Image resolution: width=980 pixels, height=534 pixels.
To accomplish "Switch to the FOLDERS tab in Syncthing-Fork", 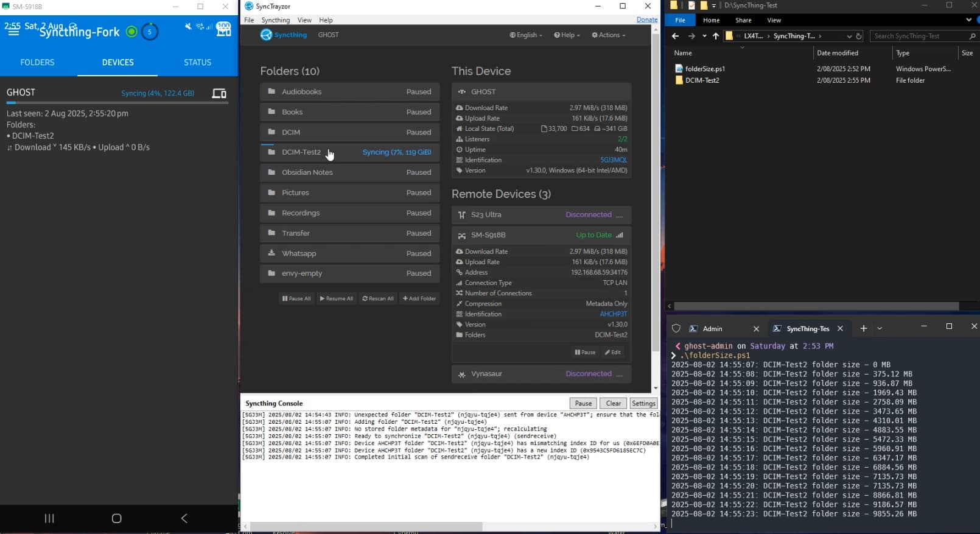I will pos(37,62).
